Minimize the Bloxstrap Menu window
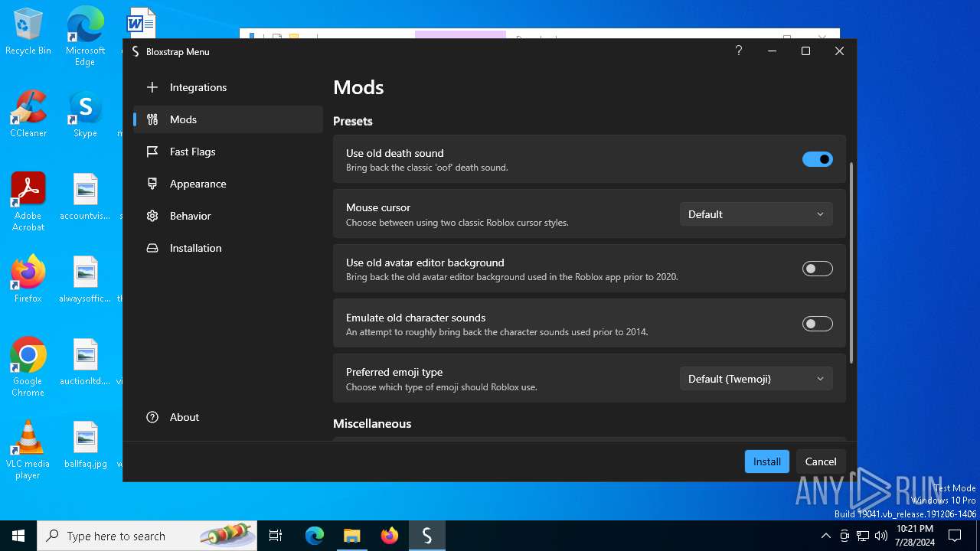Screen dimensions: 980x551 click(x=772, y=51)
